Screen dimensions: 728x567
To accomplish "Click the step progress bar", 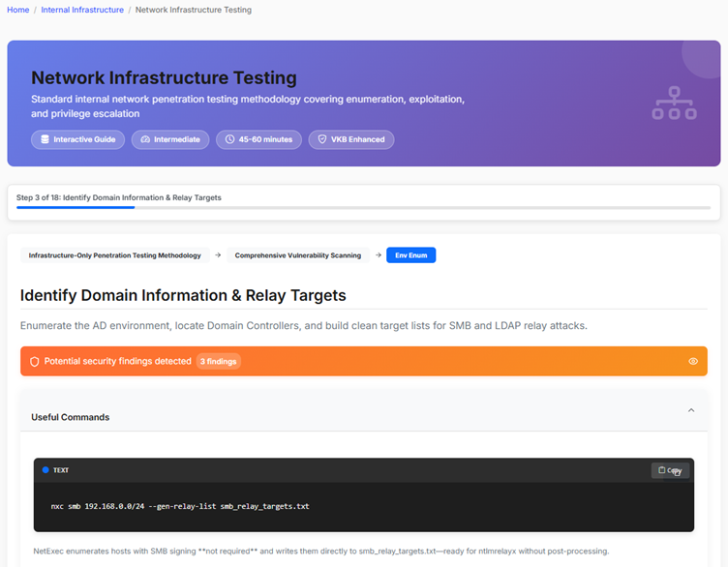I will [363, 207].
